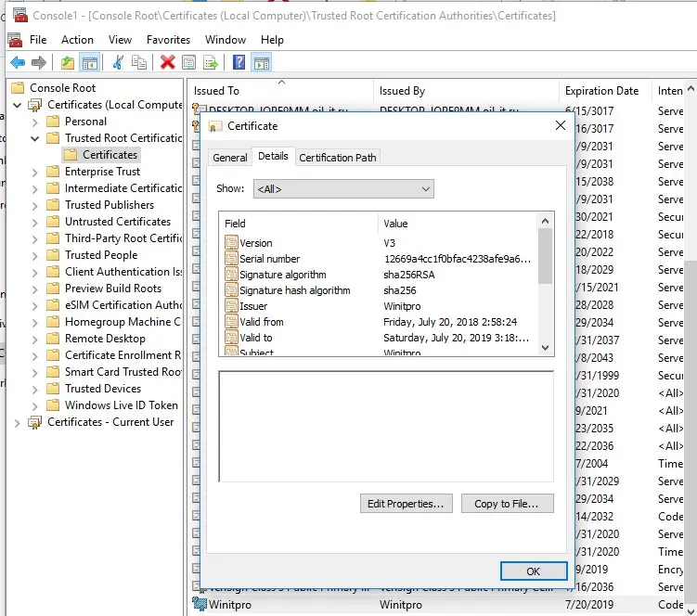
Task: Click the Up one level folder icon
Action: tap(68, 63)
